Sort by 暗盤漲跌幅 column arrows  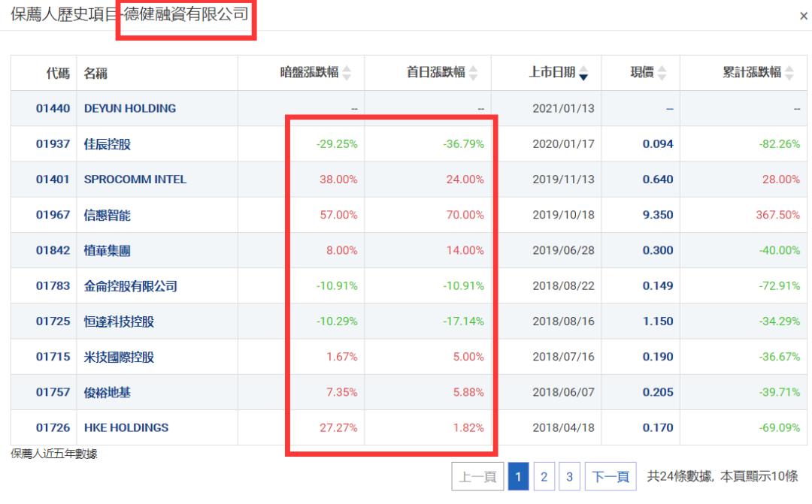pyautogui.click(x=347, y=73)
